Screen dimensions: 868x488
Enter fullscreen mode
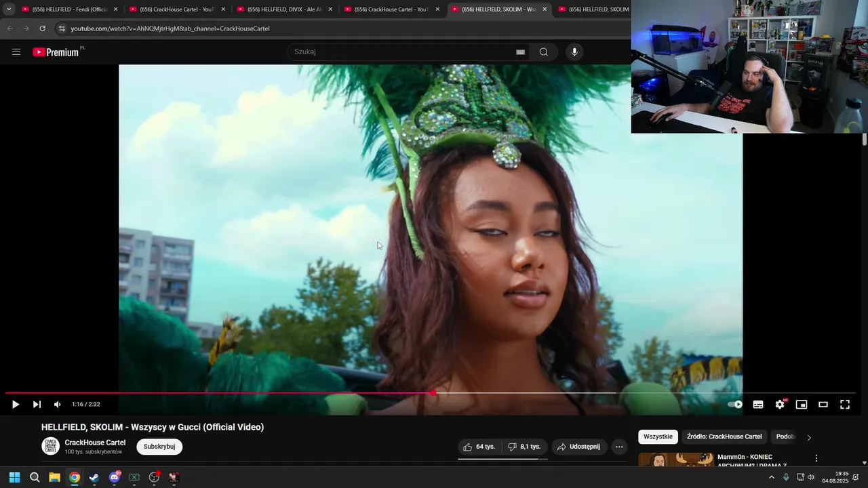tap(845, 405)
